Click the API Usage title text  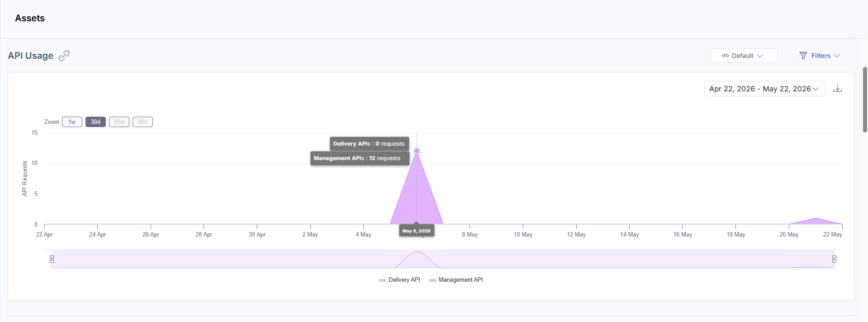tap(31, 56)
